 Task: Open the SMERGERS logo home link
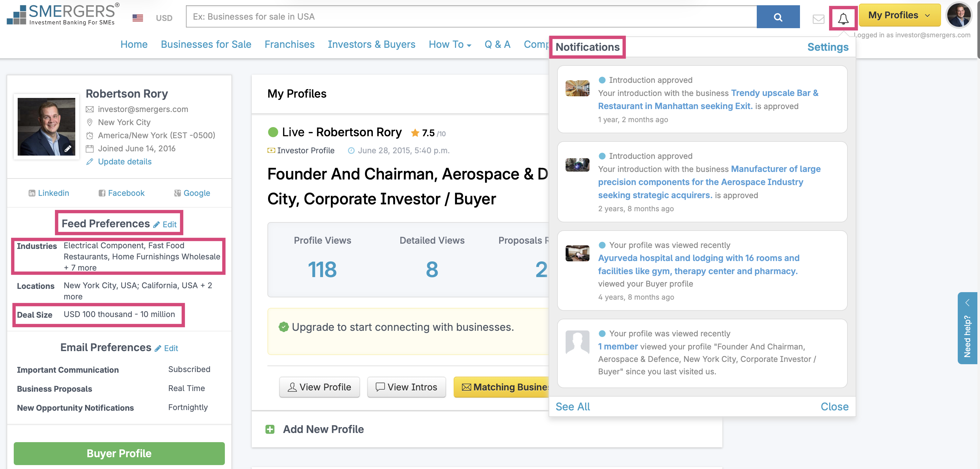click(x=63, y=15)
